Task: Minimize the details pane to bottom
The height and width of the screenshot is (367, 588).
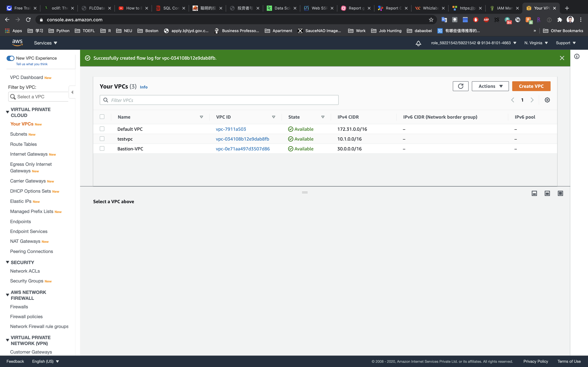Action: 534,193
